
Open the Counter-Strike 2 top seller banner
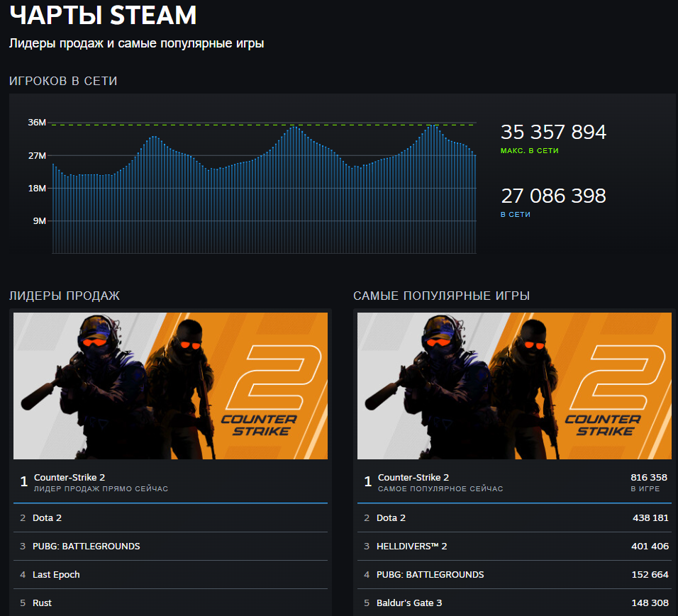click(x=170, y=386)
